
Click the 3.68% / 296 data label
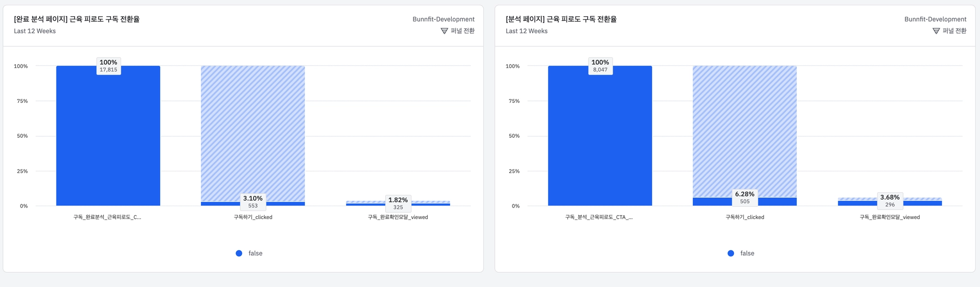point(890,201)
